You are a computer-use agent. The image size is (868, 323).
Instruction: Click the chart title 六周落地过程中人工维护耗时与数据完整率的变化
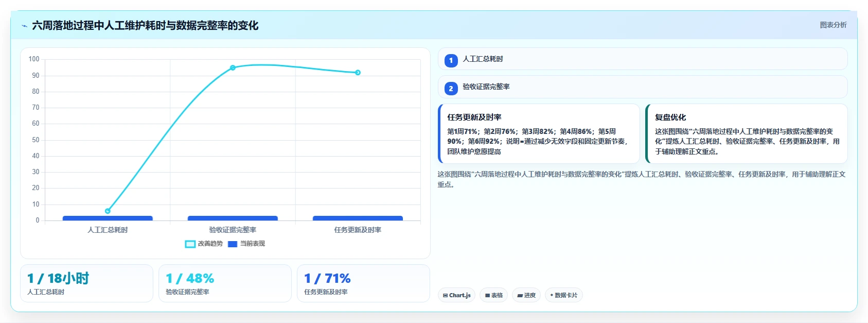145,25
